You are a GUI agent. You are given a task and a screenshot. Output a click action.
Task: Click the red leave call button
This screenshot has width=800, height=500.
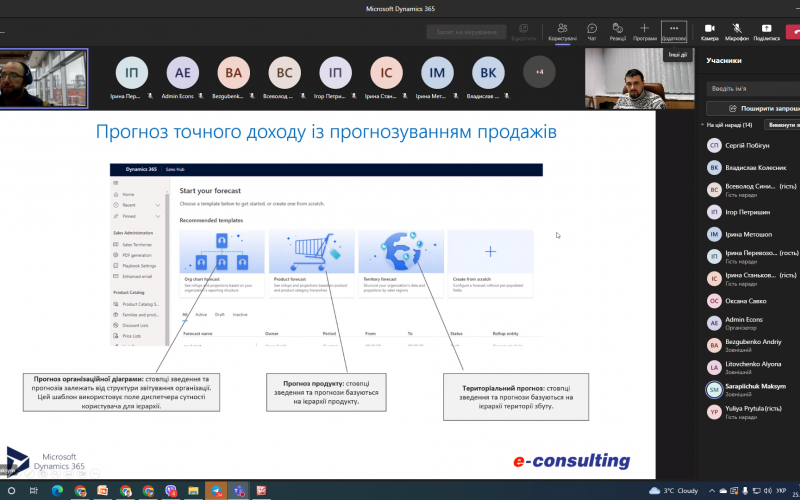click(795, 31)
